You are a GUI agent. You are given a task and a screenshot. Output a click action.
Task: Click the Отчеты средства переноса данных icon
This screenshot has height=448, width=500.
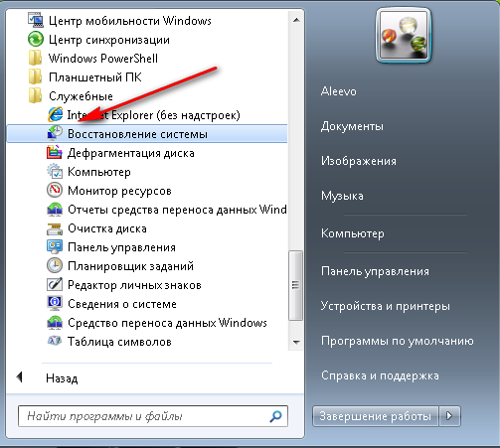55,210
